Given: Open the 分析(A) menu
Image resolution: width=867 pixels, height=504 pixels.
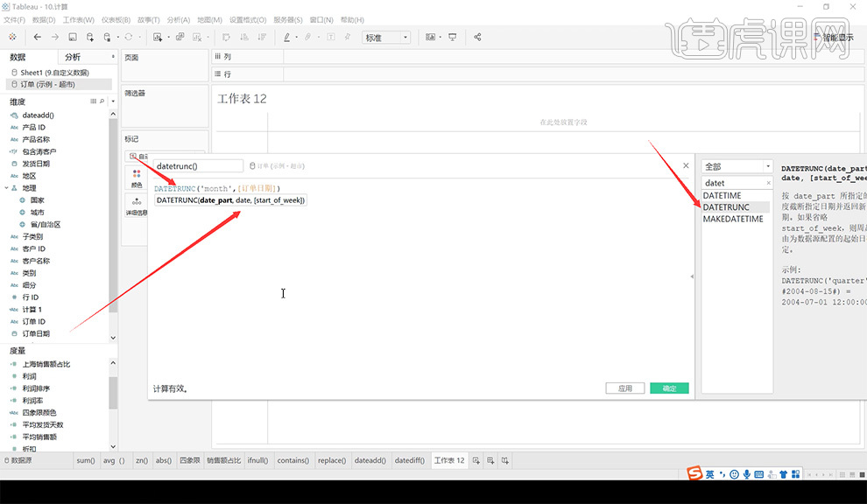Looking at the screenshot, I should click(x=178, y=20).
